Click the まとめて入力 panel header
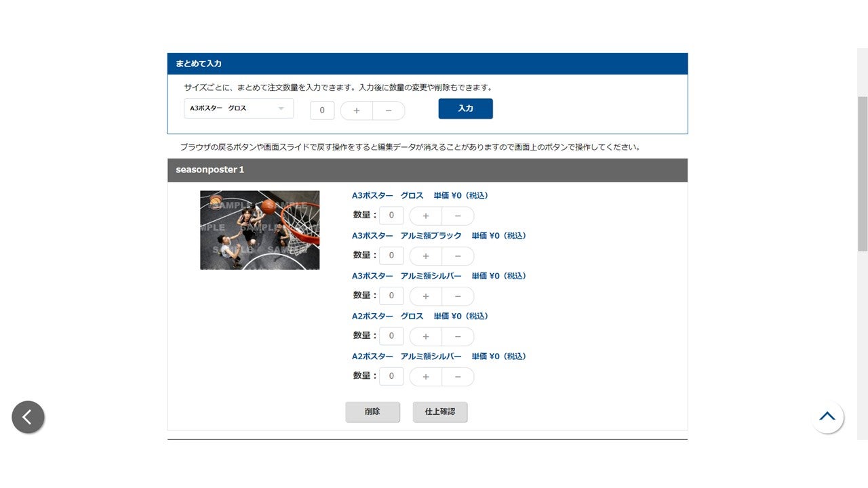The image size is (868, 488). point(427,64)
